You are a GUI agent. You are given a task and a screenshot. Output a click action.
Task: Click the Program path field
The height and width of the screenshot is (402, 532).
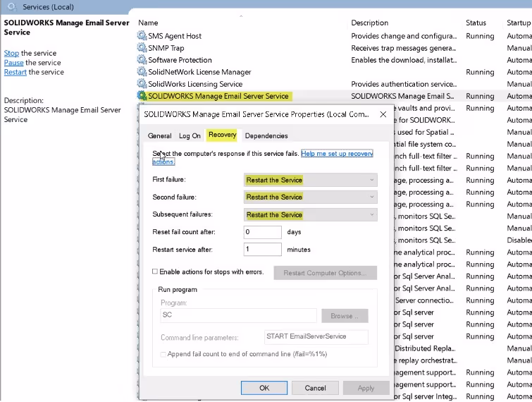pyautogui.click(x=238, y=315)
